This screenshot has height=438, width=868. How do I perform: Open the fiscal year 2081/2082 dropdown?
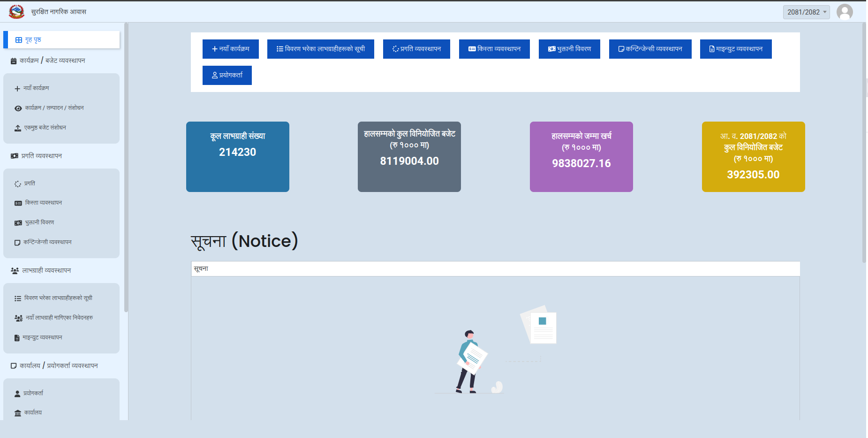pos(806,12)
